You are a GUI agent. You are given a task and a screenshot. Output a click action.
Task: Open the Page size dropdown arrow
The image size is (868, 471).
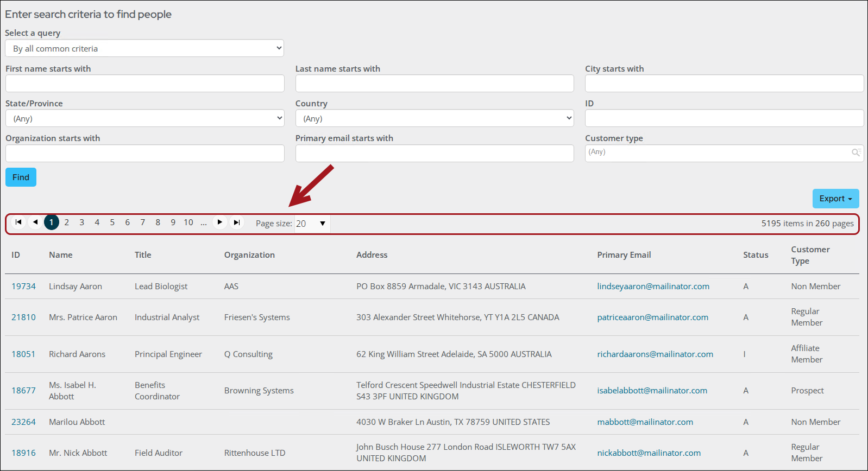point(322,224)
